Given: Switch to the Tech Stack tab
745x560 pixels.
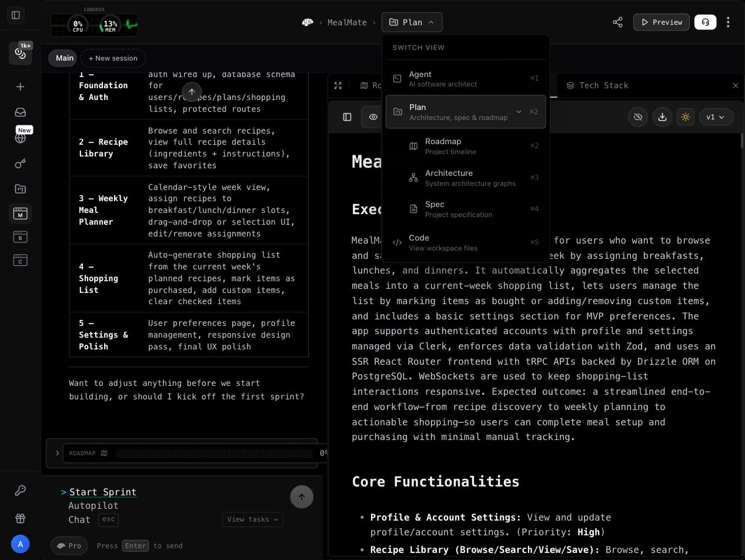Looking at the screenshot, I should pyautogui.click(x=597, y=86).
